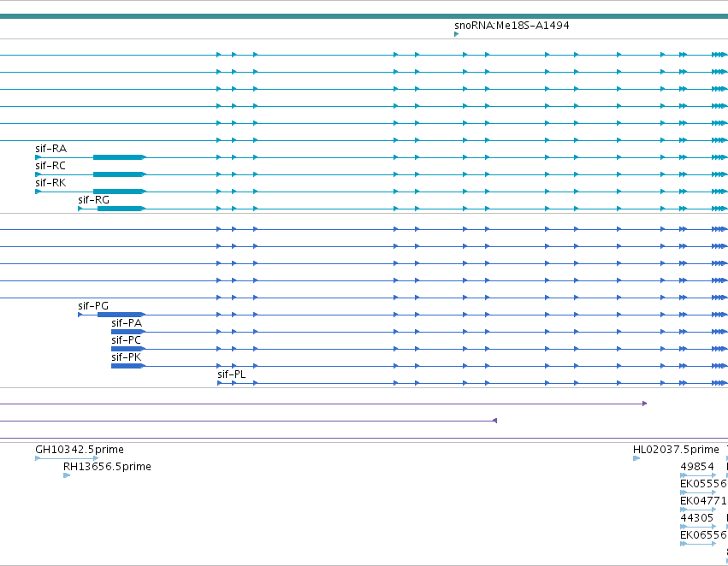The height and width of the screenshot is (566, 728).
Task: Select the snoRNA:Me18S-A1494 gene label
Action: (512, 26)
